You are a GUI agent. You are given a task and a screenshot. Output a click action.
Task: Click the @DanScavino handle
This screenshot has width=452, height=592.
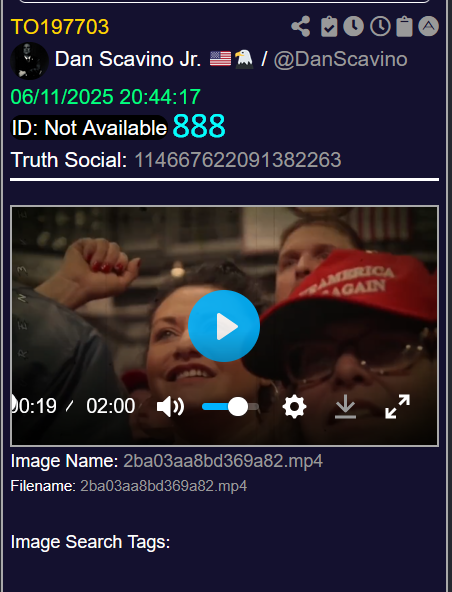tap(340, 59)
